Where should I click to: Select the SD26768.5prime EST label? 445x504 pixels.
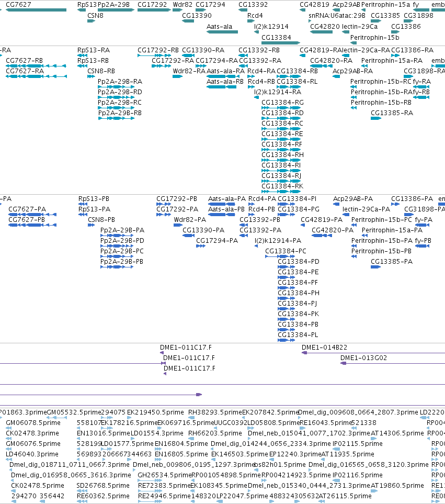tap(103, 485)
